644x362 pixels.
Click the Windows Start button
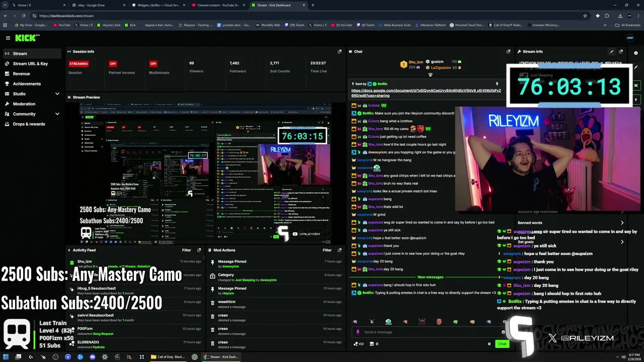click(x=6, y=357)
